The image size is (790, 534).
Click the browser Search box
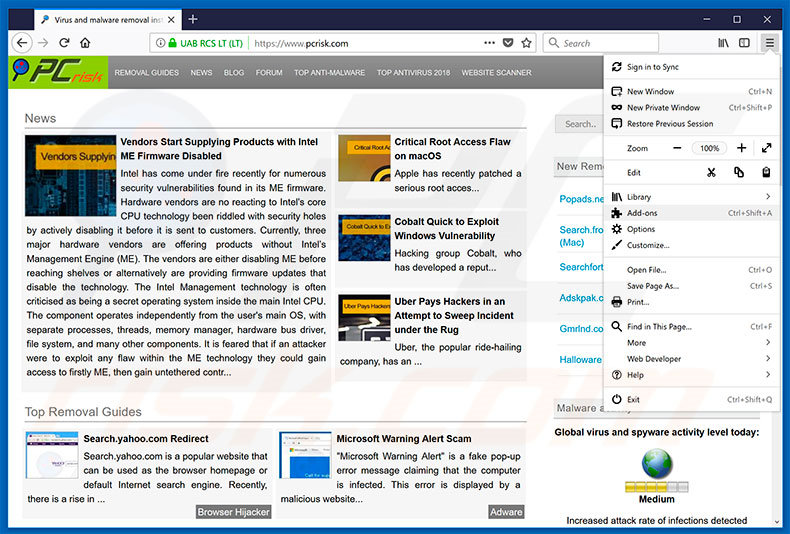601,43
